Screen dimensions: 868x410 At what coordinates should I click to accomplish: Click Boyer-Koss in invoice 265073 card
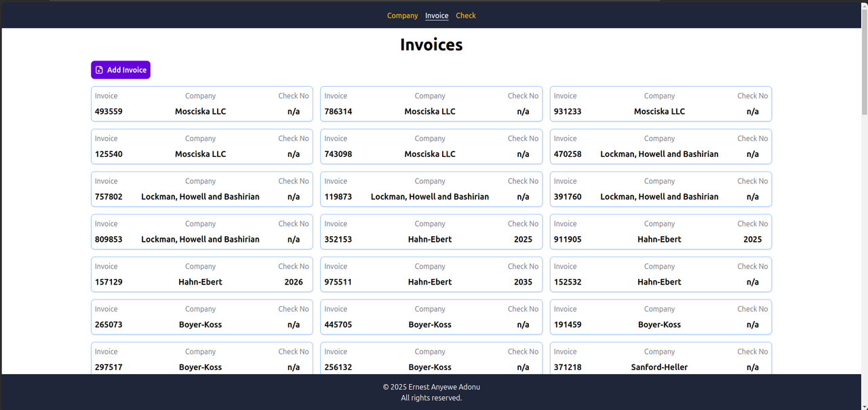click(200, 324)
